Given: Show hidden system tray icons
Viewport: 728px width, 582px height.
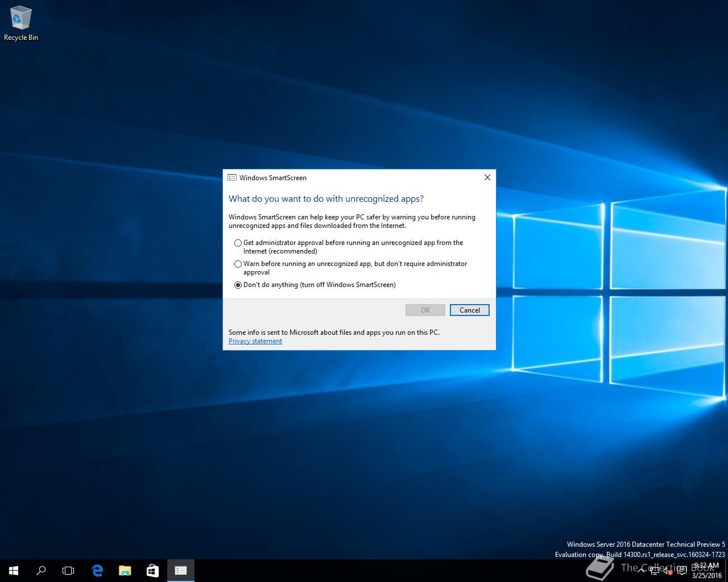Looking at the screenshot, I should tap(642, 571).
